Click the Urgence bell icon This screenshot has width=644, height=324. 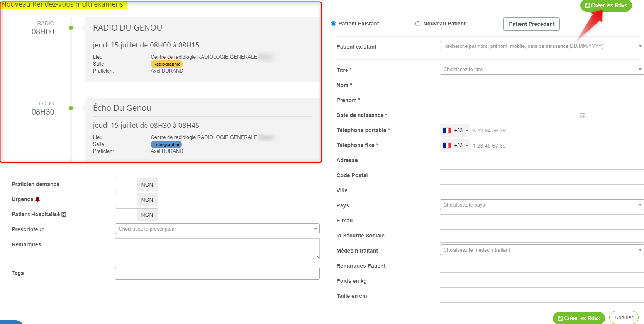click(37, 199)
